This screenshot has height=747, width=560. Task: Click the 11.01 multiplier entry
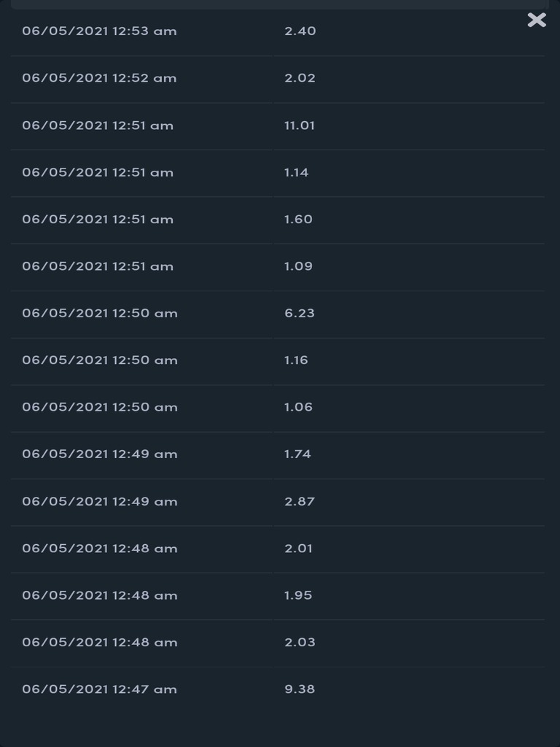tap(300, 125)
